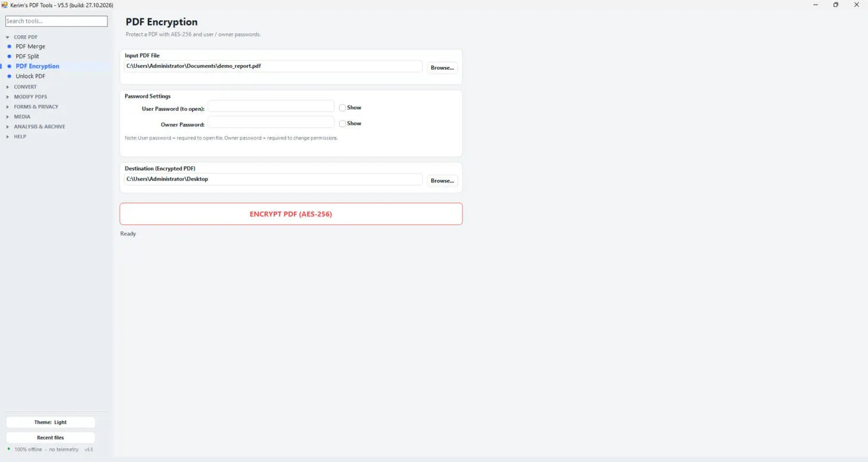
Task: Open the Unlock PDF tool
Action: (30, 76)
